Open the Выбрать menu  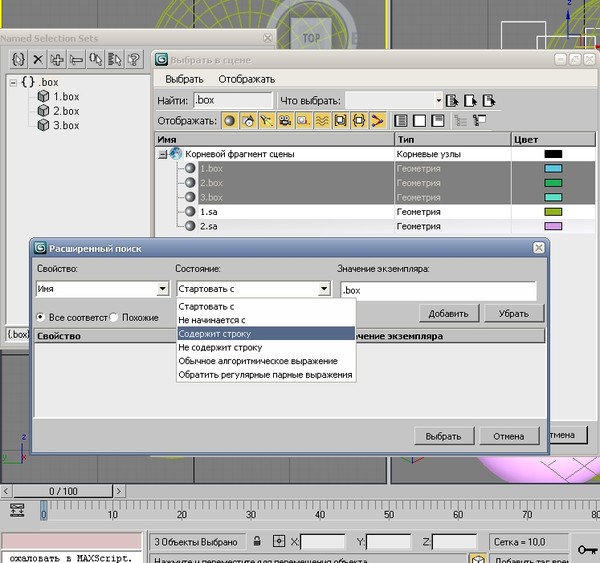(184, 79)
